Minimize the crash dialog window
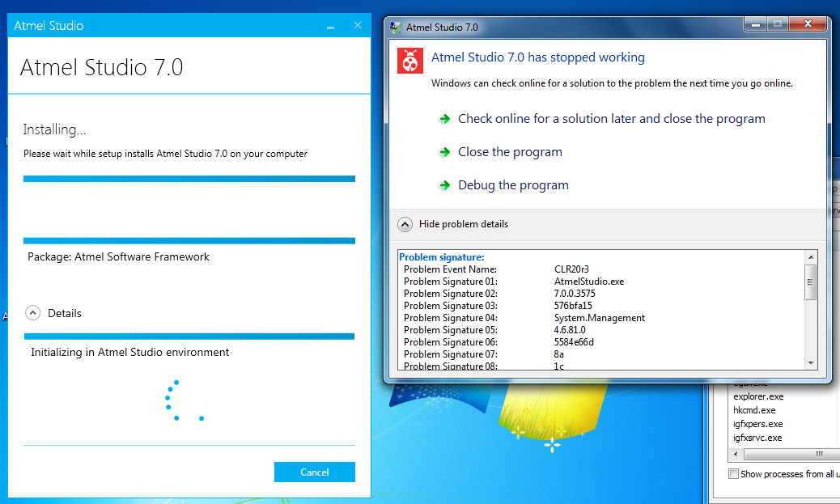This screenshot has width=840, height=504. coord(755,24)
